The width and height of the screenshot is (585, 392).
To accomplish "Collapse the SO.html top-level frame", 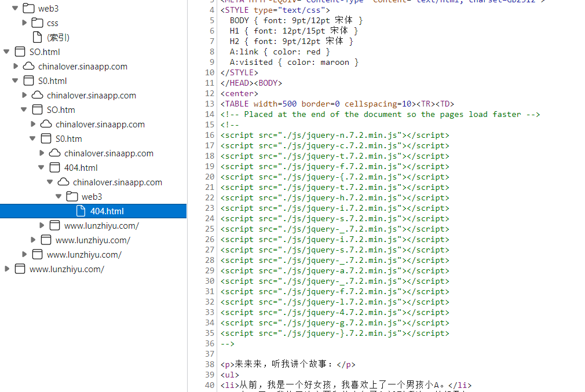I will click(6, 52).
